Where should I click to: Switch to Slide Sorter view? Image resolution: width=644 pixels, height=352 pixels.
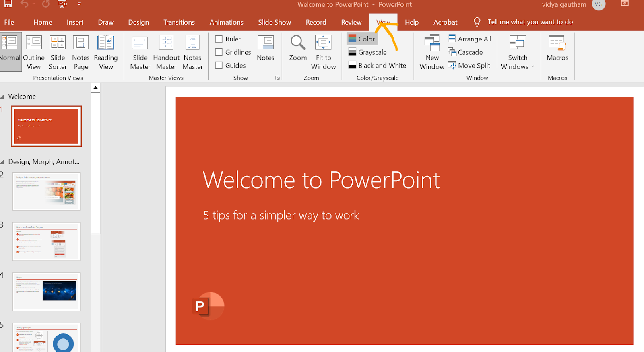(58, 52)
